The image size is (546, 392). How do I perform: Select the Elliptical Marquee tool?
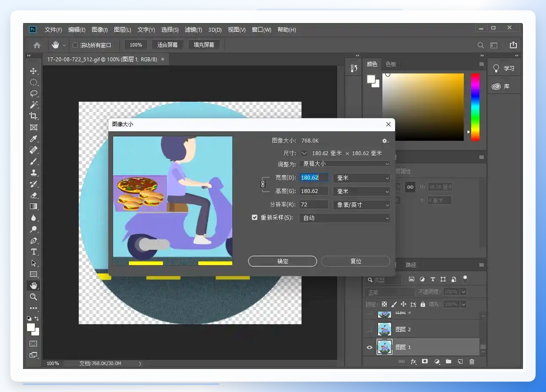tap(33, 82)
